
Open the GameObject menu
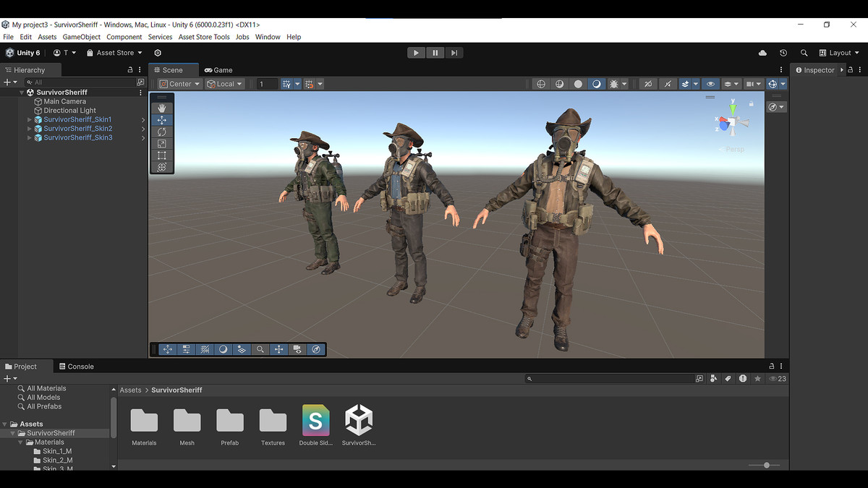point(81,37)
